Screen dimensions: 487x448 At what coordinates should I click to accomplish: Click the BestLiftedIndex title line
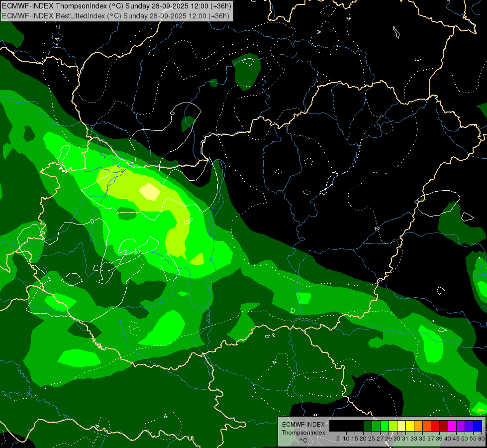point(115,16)
